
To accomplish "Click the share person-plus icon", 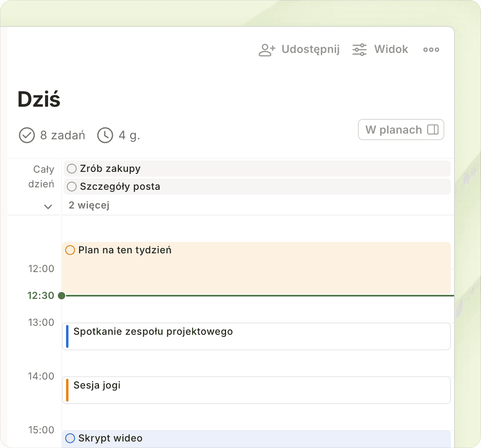I will [267, 50].
